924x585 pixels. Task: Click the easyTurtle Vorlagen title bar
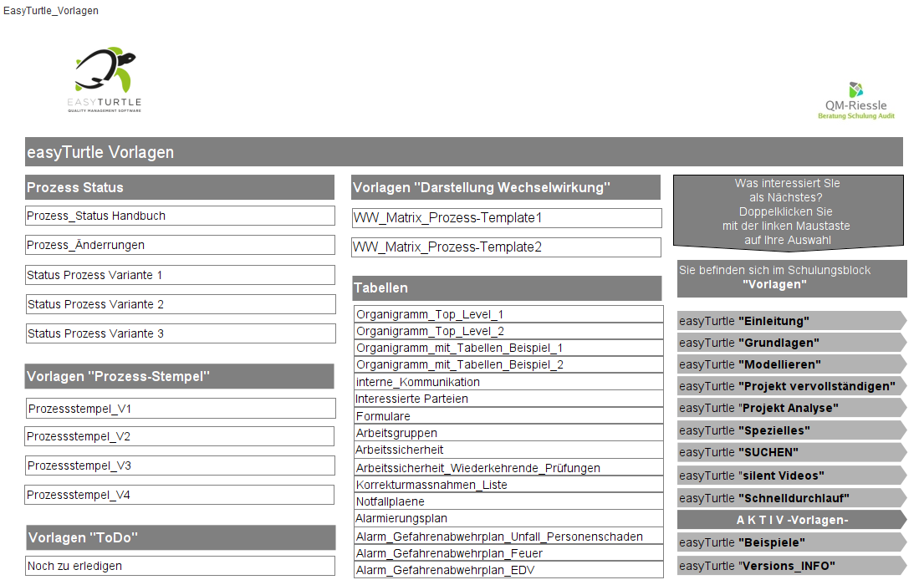click(464, 152)
